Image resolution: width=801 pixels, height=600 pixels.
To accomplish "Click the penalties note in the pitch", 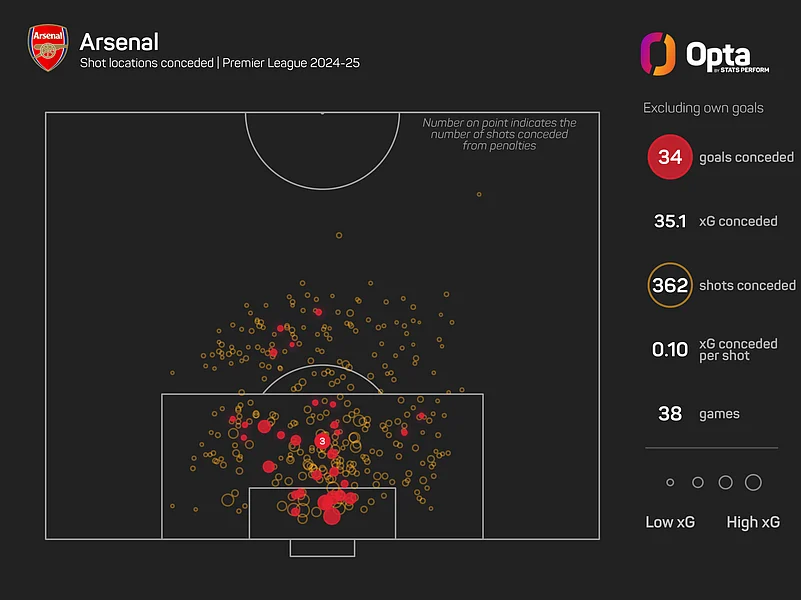I will coord(499,134).
